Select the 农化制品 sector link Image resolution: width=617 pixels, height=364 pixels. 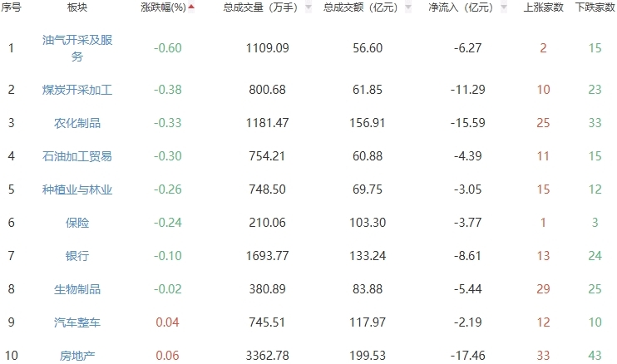coord(77,123)
